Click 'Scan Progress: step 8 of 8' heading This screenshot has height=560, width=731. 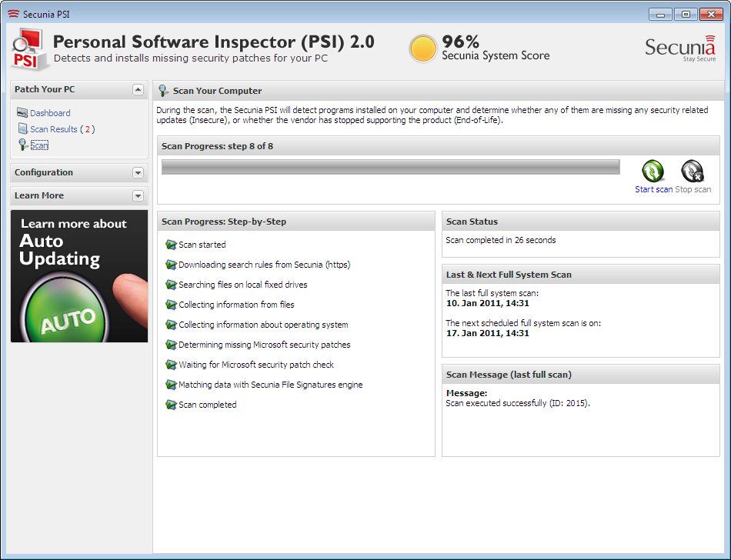pyautogui.click(x=217, y=146)
